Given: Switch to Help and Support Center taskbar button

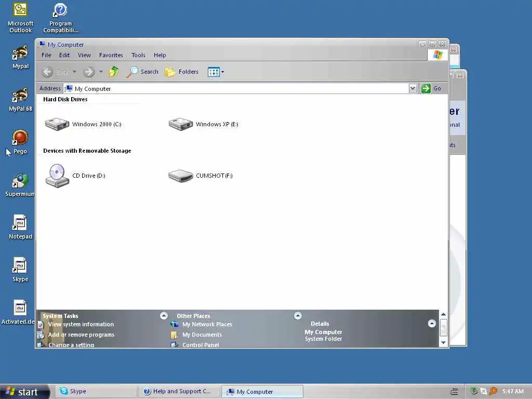Looking at the screenshot, I should [179, 391].
